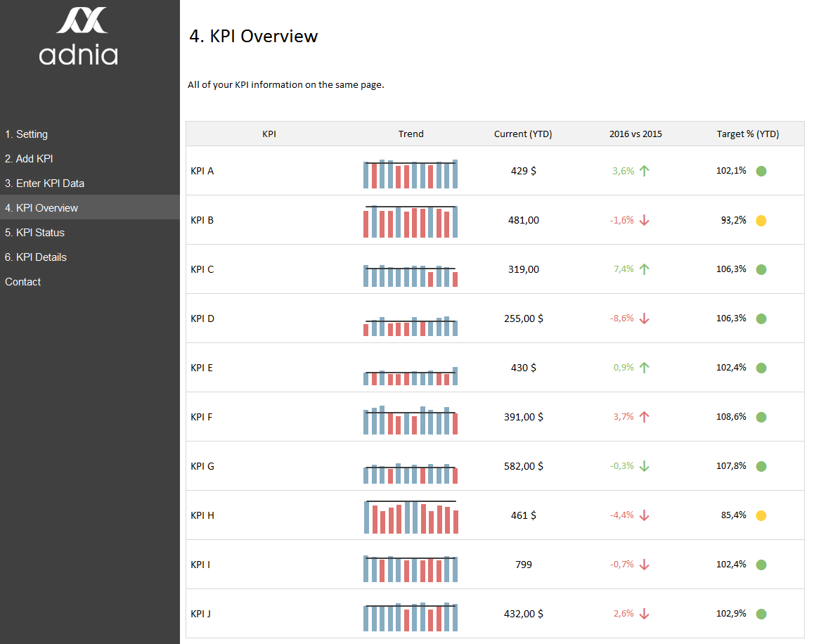Click red down arrow in KPI B row

coord(645,220)
